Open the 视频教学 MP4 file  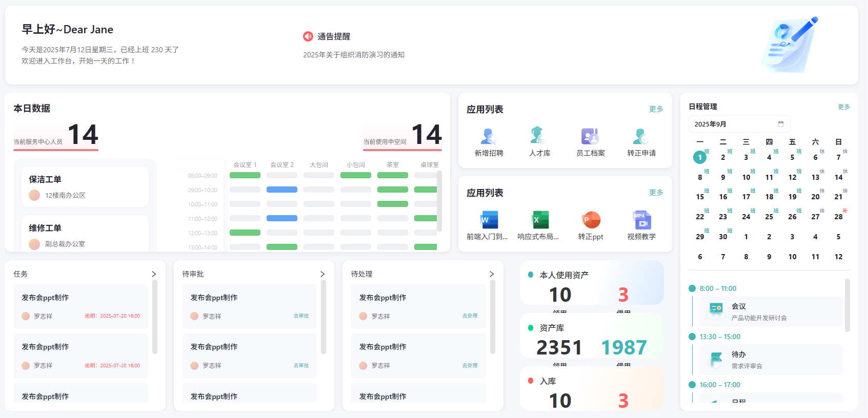point(641,220)
